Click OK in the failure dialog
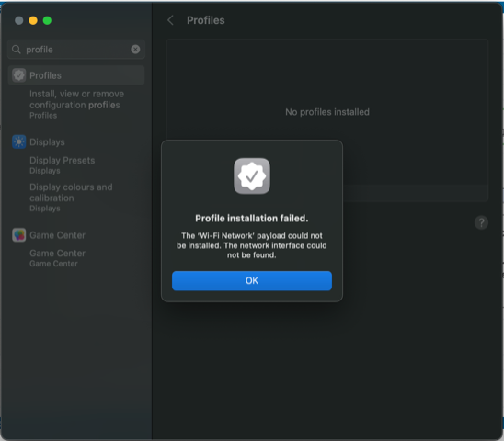 (x=252, y=281)
